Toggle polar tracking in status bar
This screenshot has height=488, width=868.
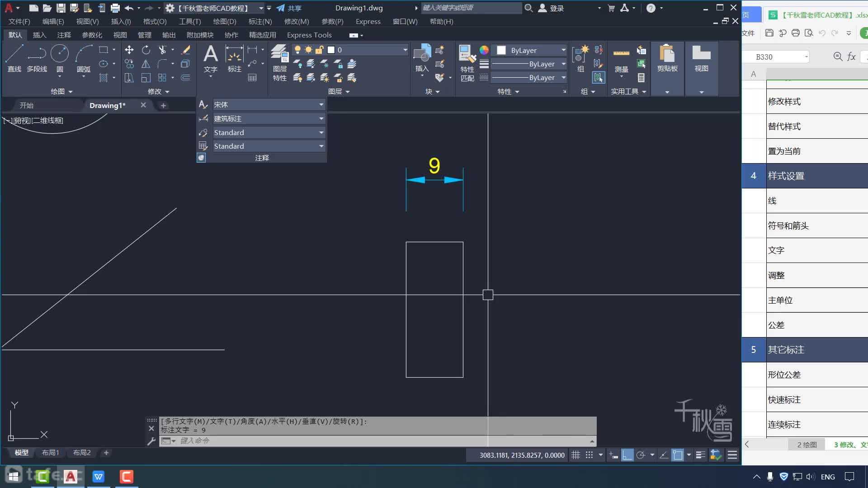(641, 455)
